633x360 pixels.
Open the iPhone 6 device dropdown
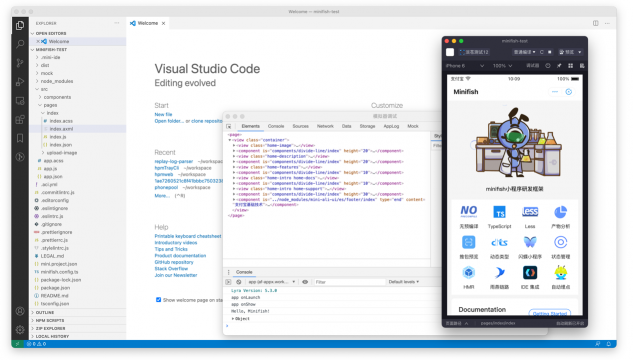(465, 65)
